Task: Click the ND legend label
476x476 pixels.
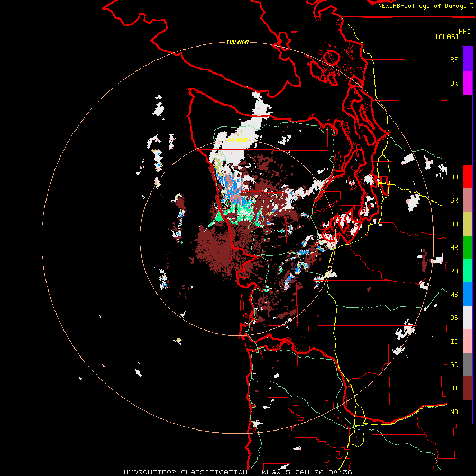Action: (454, 411)
